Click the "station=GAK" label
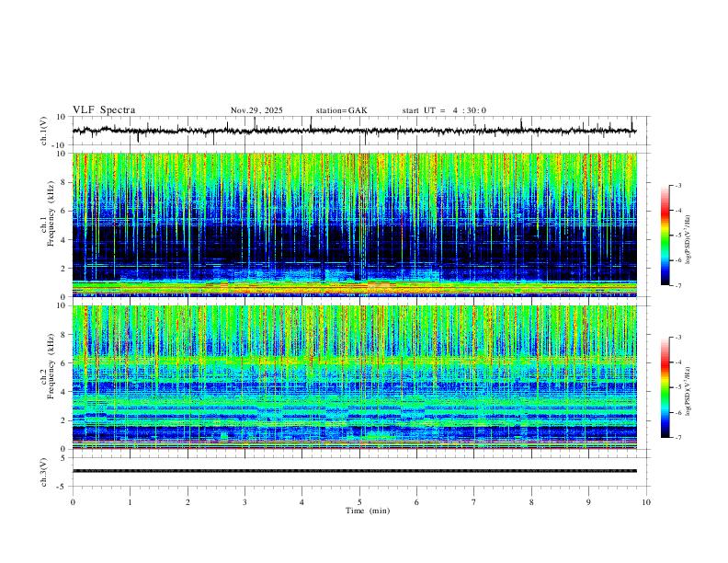The image size is (728, 563). coord(341,110)
